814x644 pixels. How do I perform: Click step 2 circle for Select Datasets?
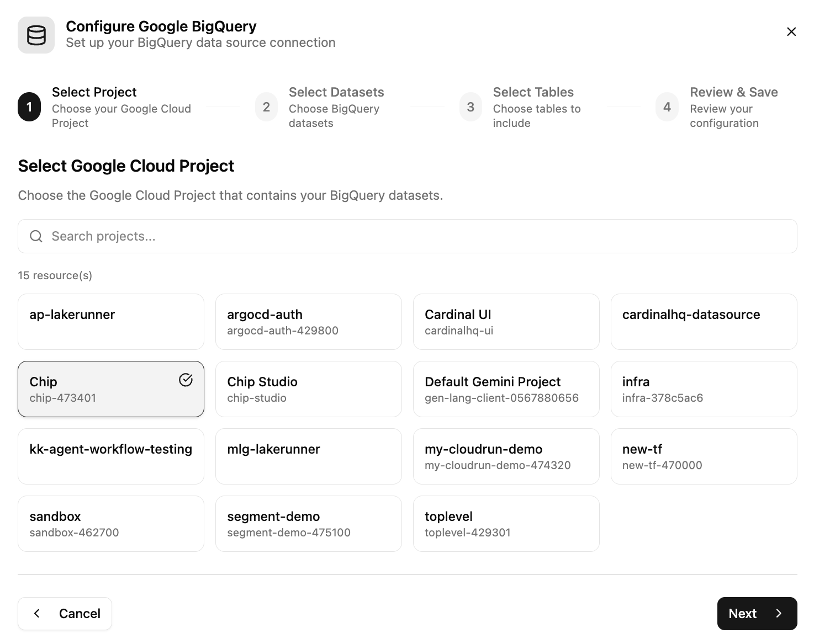pos(266,107)
